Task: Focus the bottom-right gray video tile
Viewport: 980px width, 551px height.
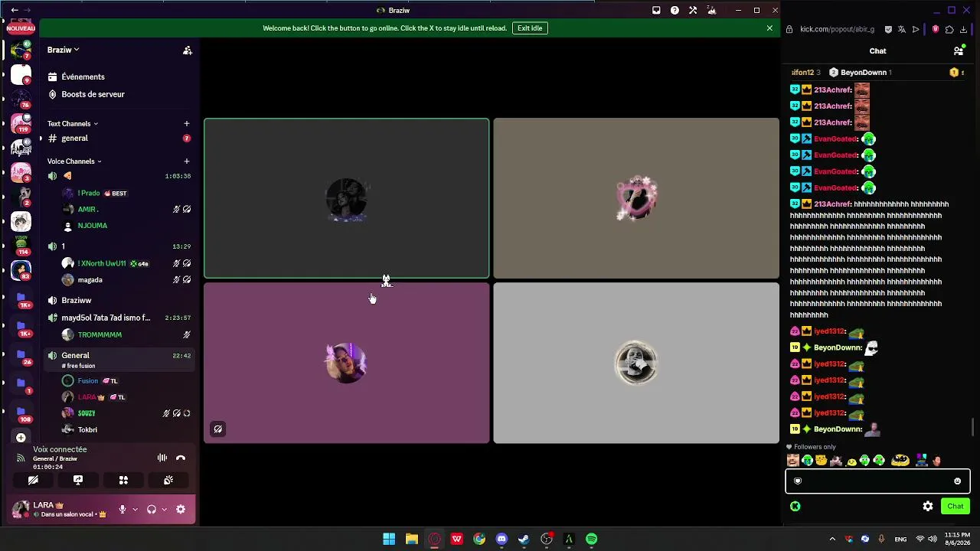Action: [636, 363]
